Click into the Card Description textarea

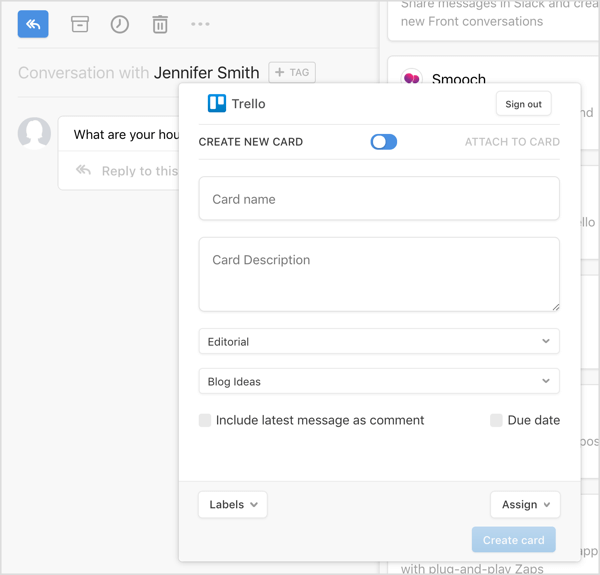coord(379,274)
